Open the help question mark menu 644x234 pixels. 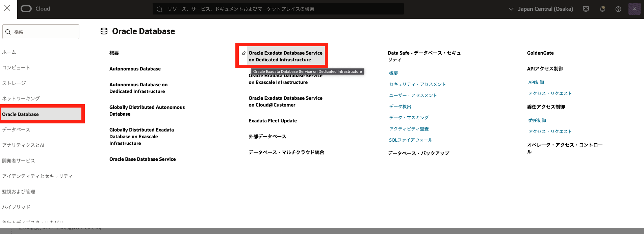coord(618,9)
